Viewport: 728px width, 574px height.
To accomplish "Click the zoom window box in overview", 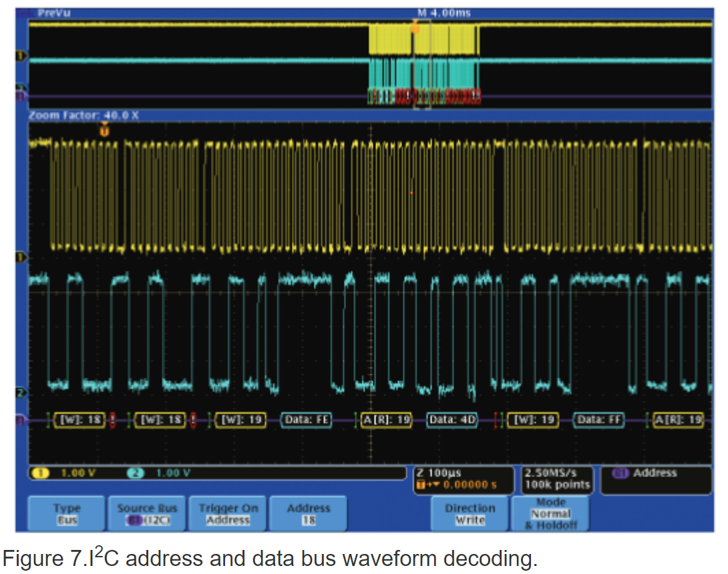I will click(421, 65).
